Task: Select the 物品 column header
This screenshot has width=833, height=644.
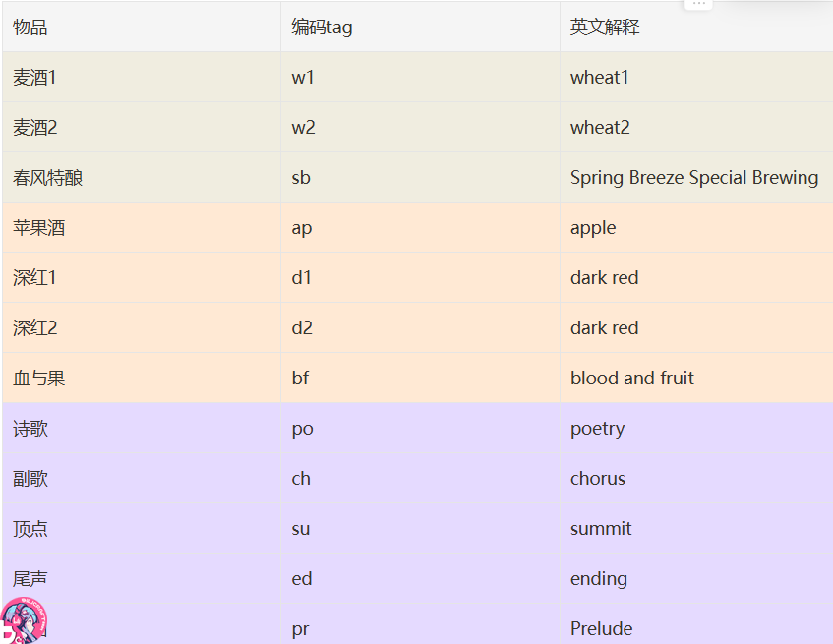Action: (30, 28)
